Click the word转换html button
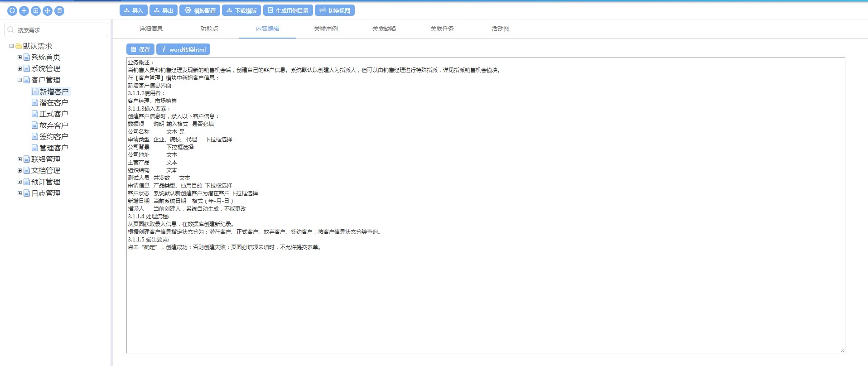The height and width of the screenshot is (366, 868). [183, 49]
